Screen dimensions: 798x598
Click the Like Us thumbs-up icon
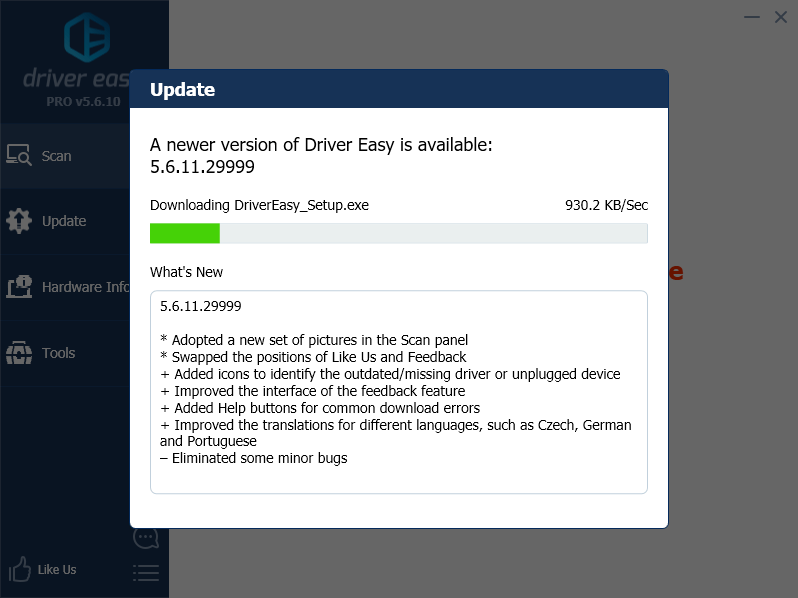(19, 569)
